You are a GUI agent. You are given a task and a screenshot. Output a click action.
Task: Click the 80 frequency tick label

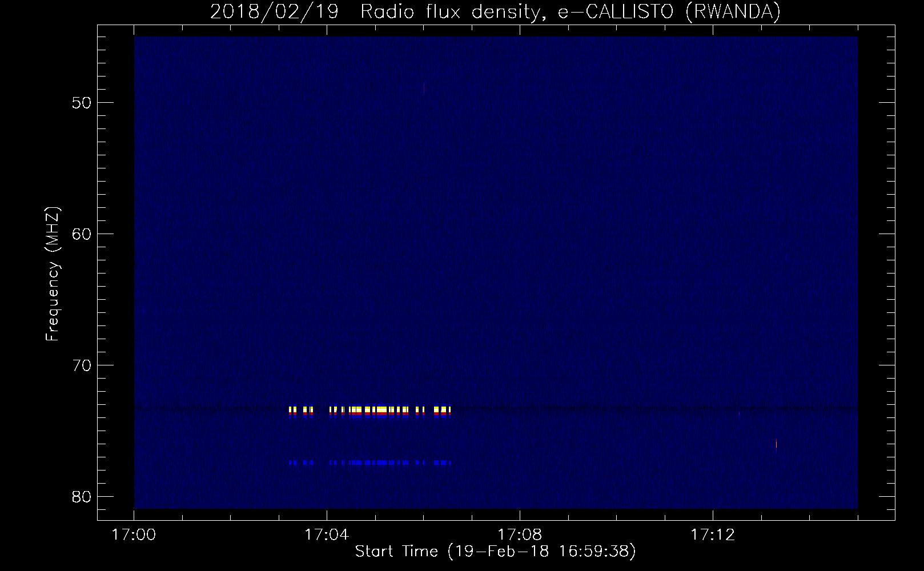pos(82,496)
